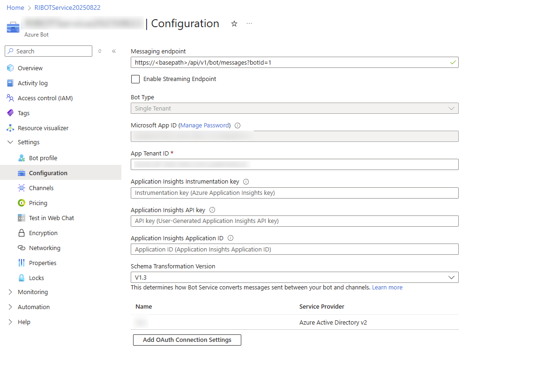
Task: Focus the sidebar Search box
Action: [49, 52]
